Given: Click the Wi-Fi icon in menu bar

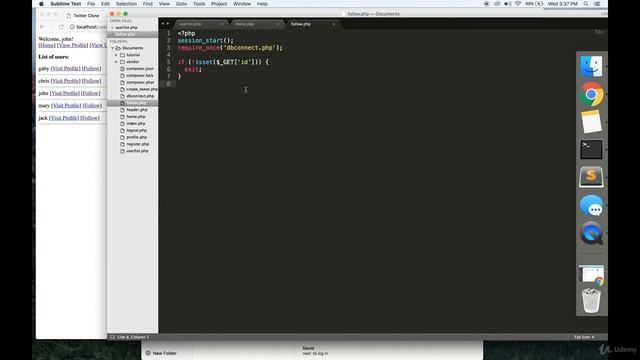Looking at the screenshot, I should (518, 4).
